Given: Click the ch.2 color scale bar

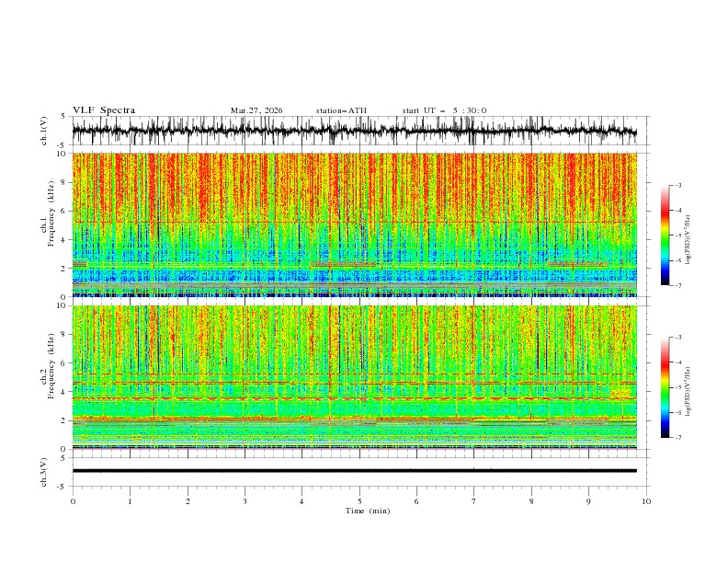Looking at the screenshot, I should click(665, 387).
